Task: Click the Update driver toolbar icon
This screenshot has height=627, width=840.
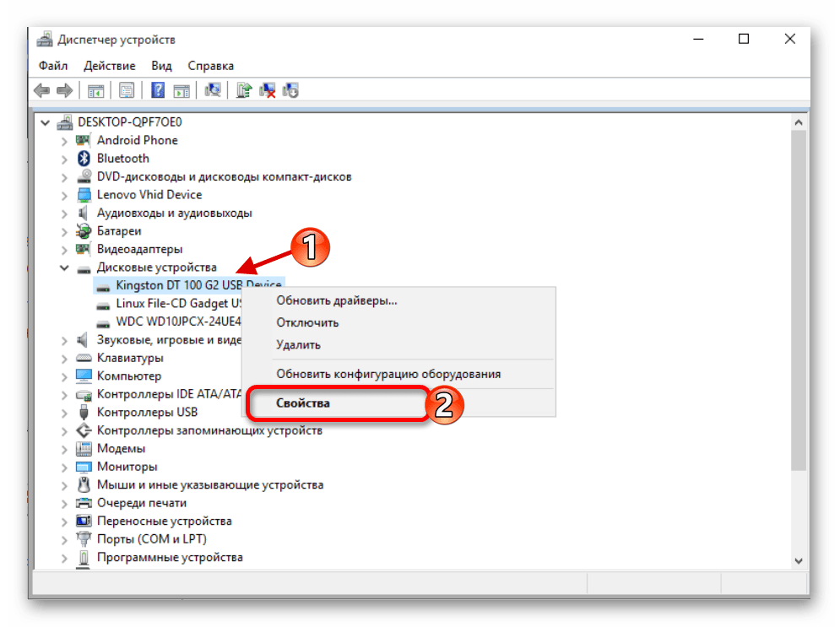Action: tap(244, 90)
